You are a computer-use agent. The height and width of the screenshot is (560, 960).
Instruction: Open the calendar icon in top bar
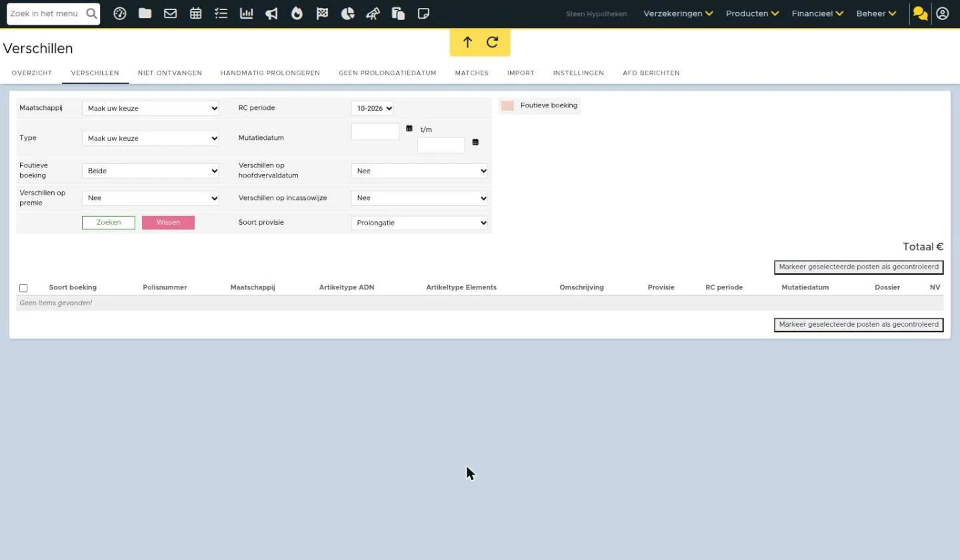(x=195, y=13)
